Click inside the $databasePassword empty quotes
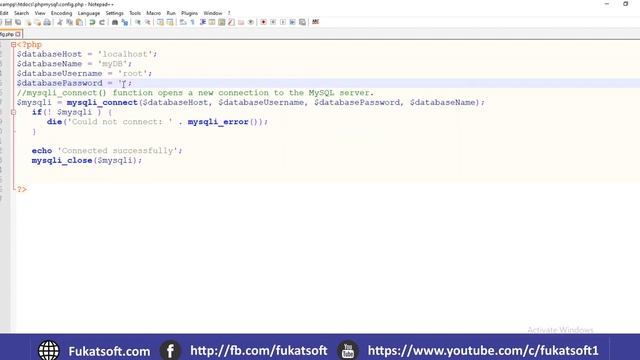This screenshot has height=360, width=640. pos(122,83)
